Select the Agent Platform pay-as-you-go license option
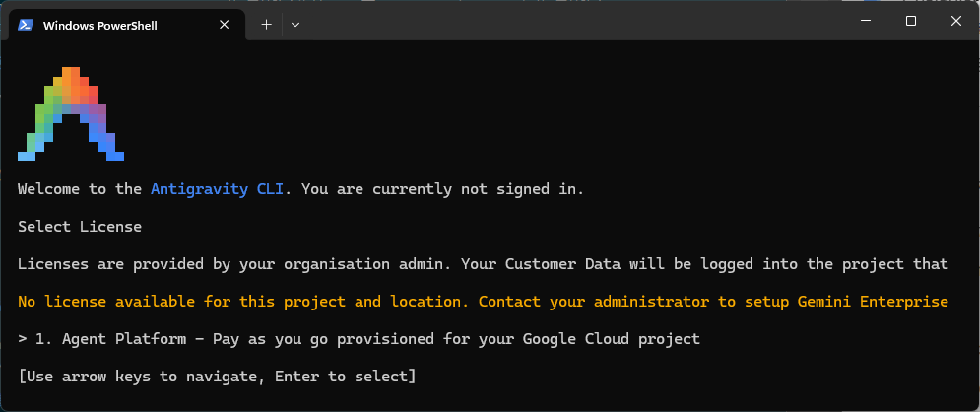The width and height of the screenshot is (980, 412). click(359, 339)
